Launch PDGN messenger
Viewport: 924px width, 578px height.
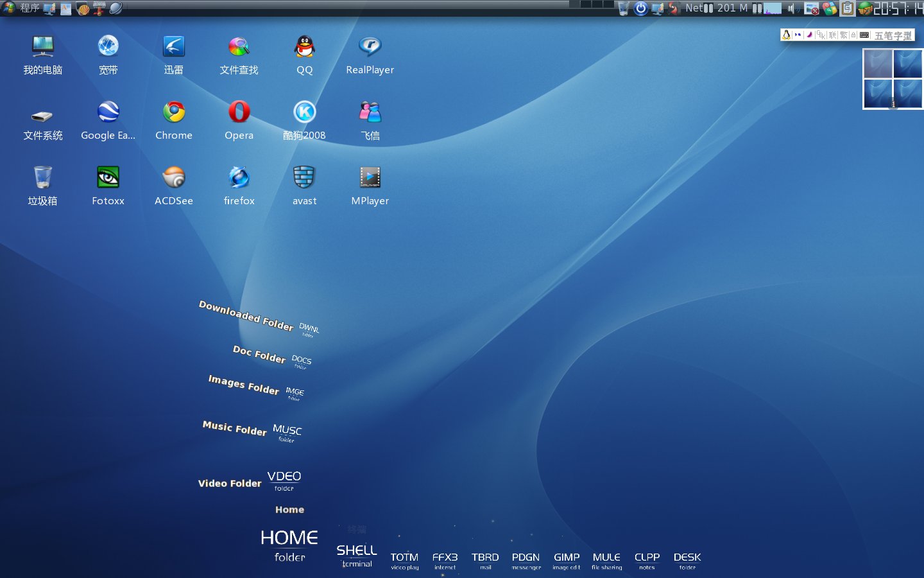(x=526, y=561)
